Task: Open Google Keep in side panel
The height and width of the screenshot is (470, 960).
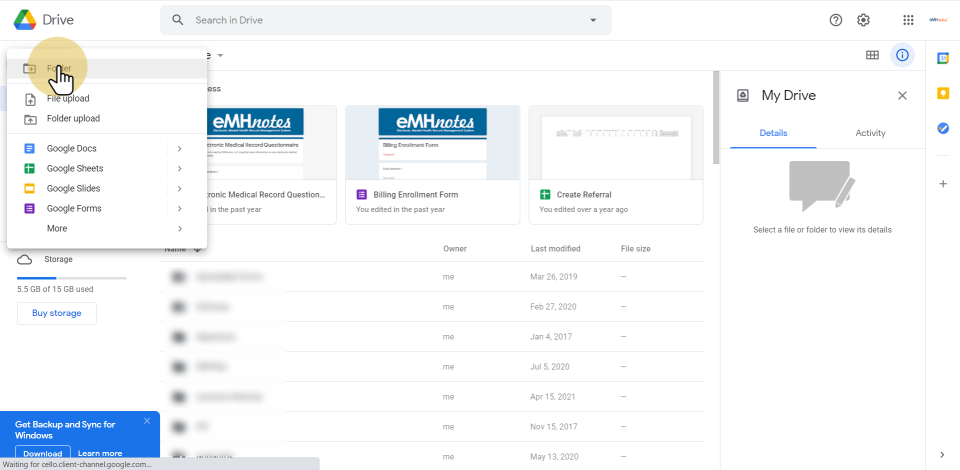Action: (942, 93)
